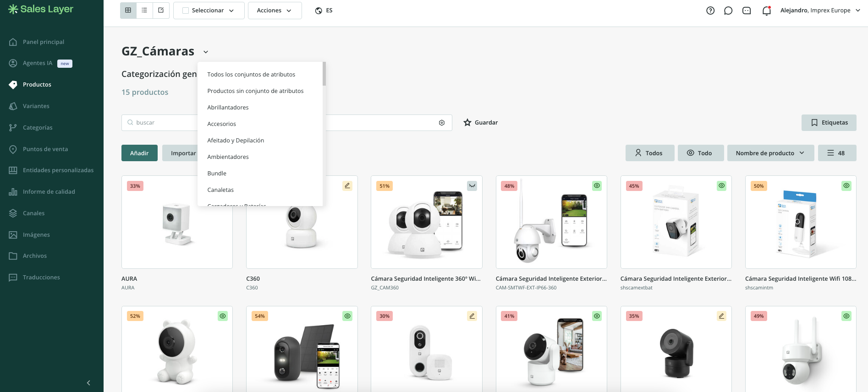Click the attribute list scrollbar
This screenshot has height=392, width=868.
(x=324, y=74)
